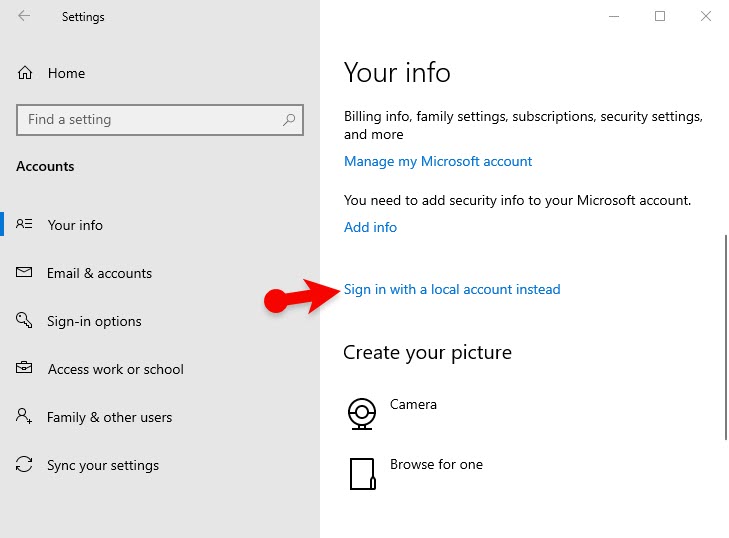Click the Family & other users icon
This screenshot has height=538, width=729.
(x=25, y=417)
